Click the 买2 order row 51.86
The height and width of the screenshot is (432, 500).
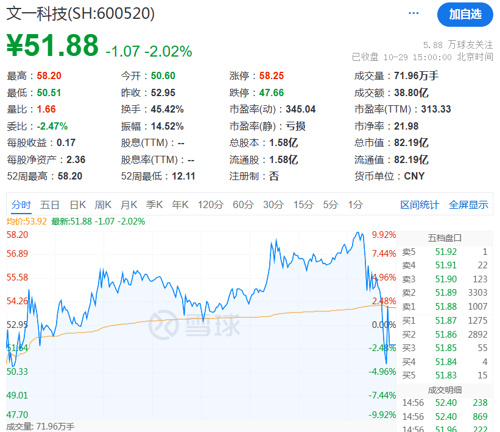click(445, 335)
